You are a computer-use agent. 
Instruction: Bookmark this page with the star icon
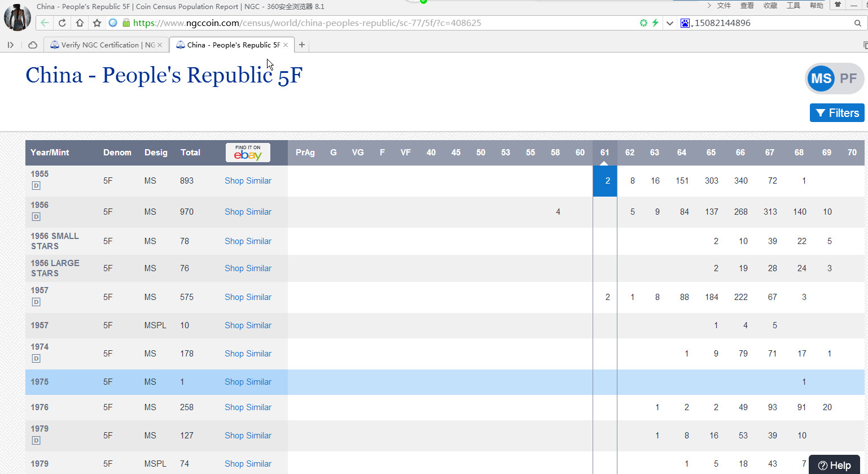pos(97,23)
